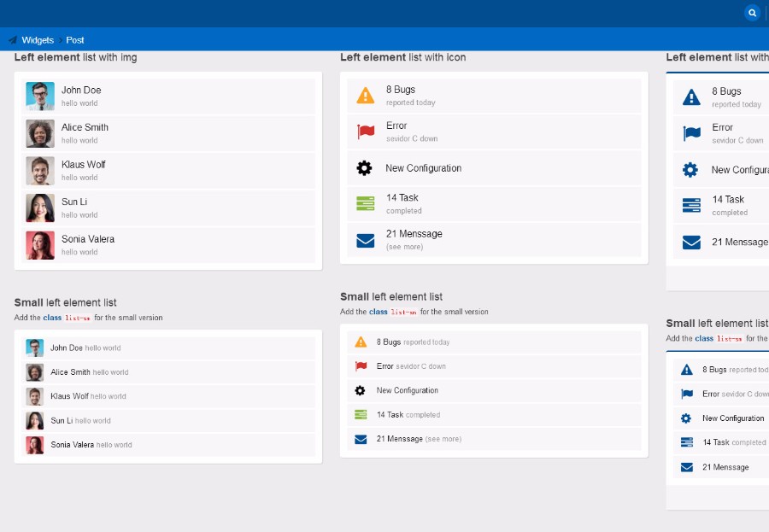
Task: Click the small red flag icon beside Error
Action: tap(361, 366)
